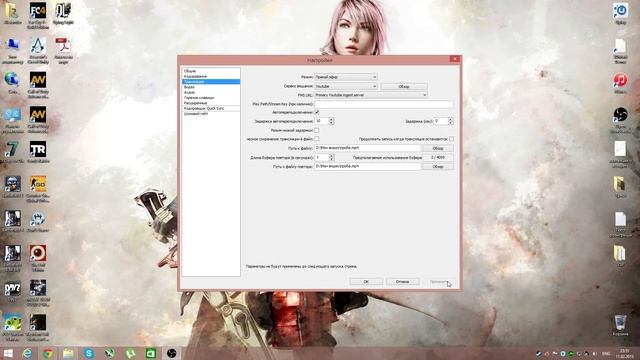Click OK in the settings dialog
This screenshot has width=640, height=360.
(x=366, y=282)
